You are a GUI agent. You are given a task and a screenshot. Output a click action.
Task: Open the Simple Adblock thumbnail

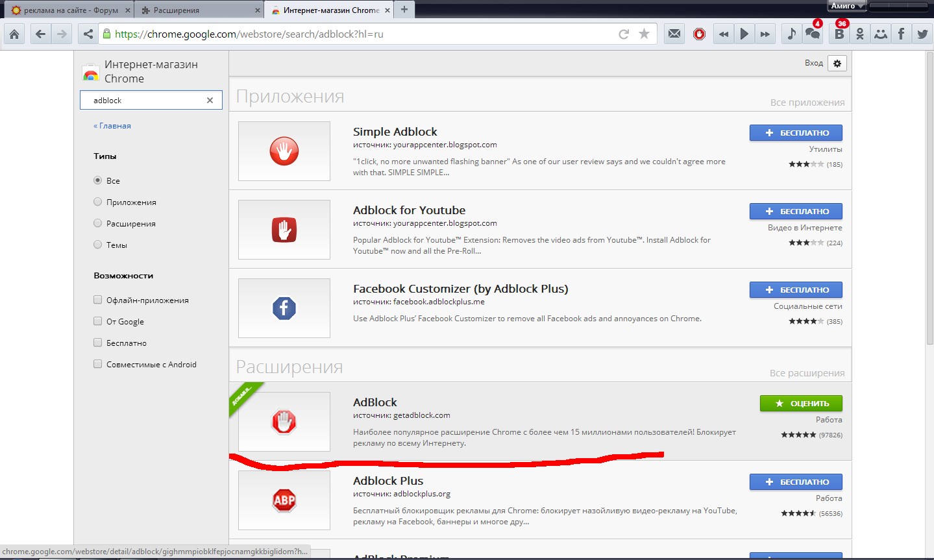pos(284,151)
